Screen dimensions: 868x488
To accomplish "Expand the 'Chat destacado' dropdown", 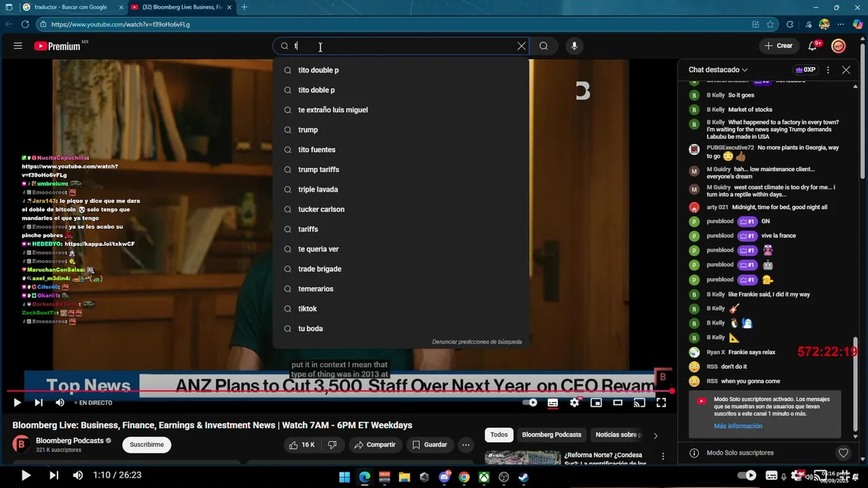I will coord(718,70).
